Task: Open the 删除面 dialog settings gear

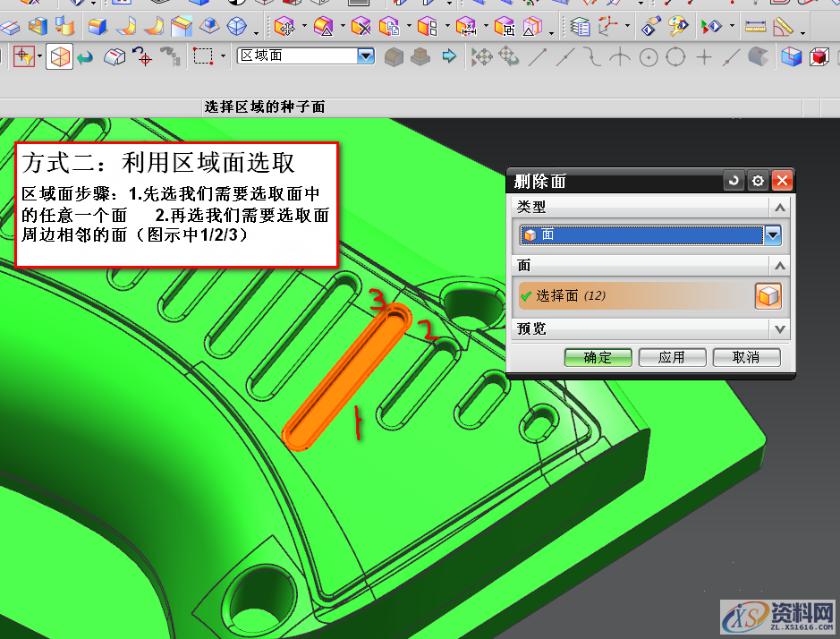Action: 758,181
